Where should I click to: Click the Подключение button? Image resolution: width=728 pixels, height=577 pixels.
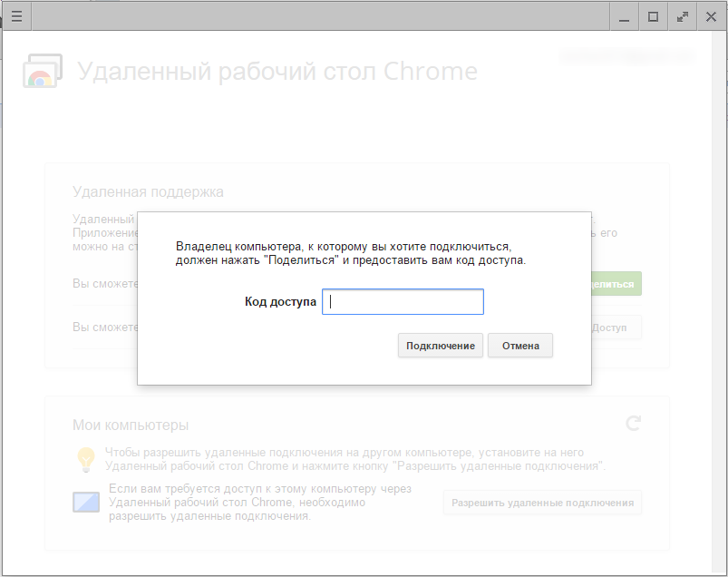(440, 346)
